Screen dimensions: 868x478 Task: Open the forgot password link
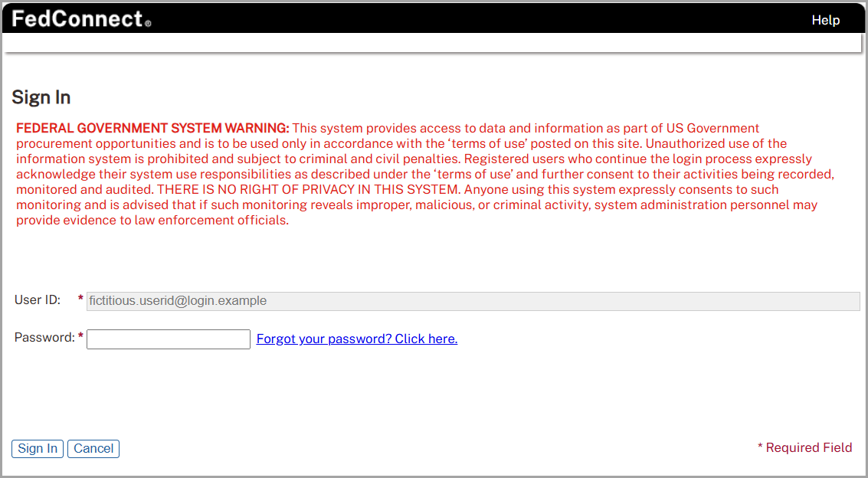click(x=356, y=338)
